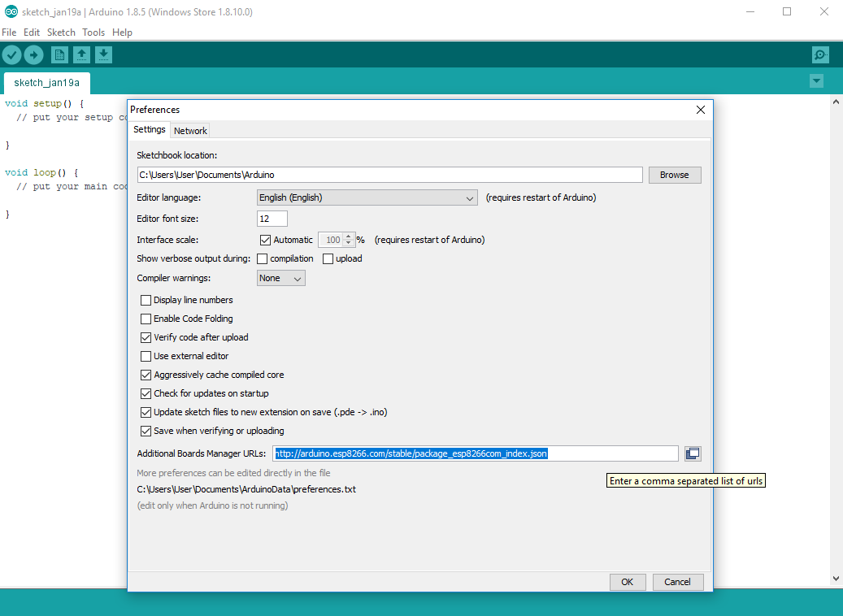Enable Code Folding checkbox
This screenshot has height=616, width=843.
pos(146,319)
